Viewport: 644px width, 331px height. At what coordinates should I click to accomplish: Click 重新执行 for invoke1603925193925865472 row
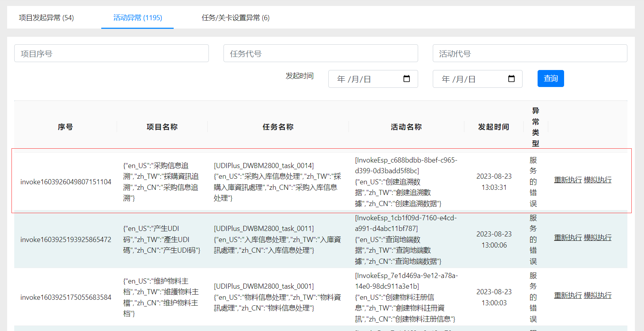point(568,237)
